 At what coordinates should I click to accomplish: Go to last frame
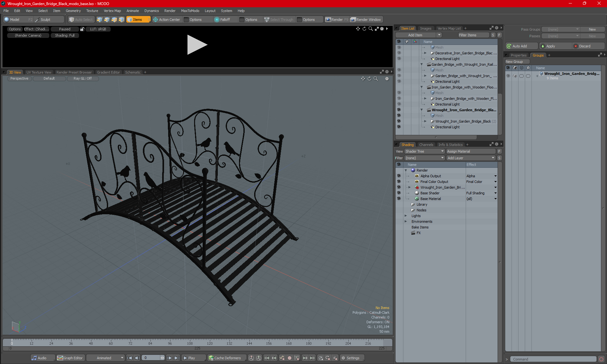177,358
